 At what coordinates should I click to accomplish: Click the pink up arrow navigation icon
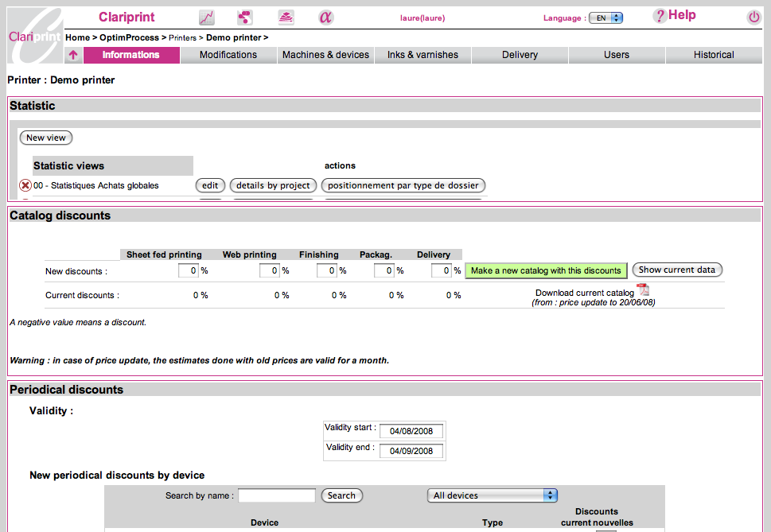coord(73,55)
